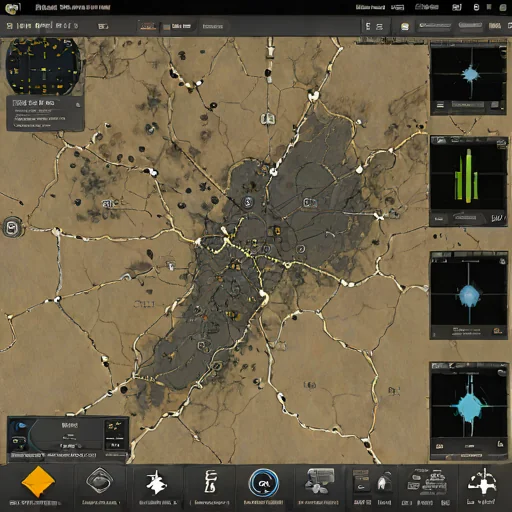Click the round badge at map's left edge
This screenshot has width=512, height=512.
[12, 227]
